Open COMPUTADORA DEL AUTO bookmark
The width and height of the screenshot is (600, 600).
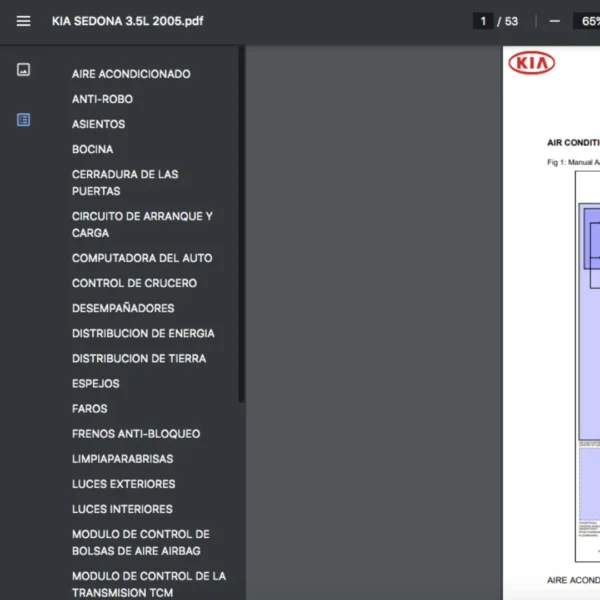142,258
